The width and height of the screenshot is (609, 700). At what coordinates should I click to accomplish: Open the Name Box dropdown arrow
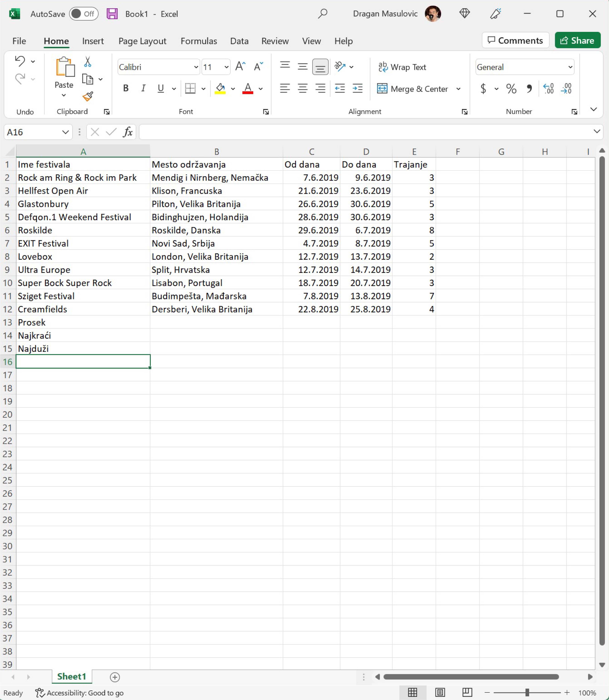[x=65, y=132]
